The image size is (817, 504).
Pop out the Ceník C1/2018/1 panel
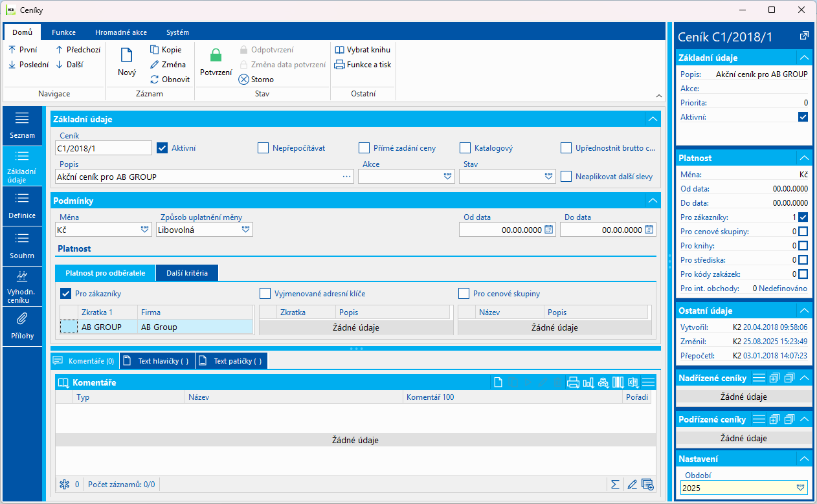pos(803,36)
